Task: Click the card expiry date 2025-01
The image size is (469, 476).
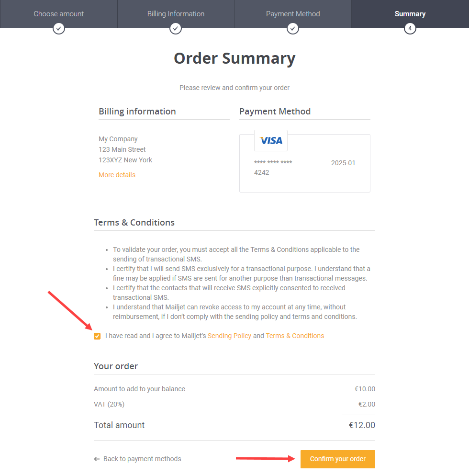Action: coord(343,163)
